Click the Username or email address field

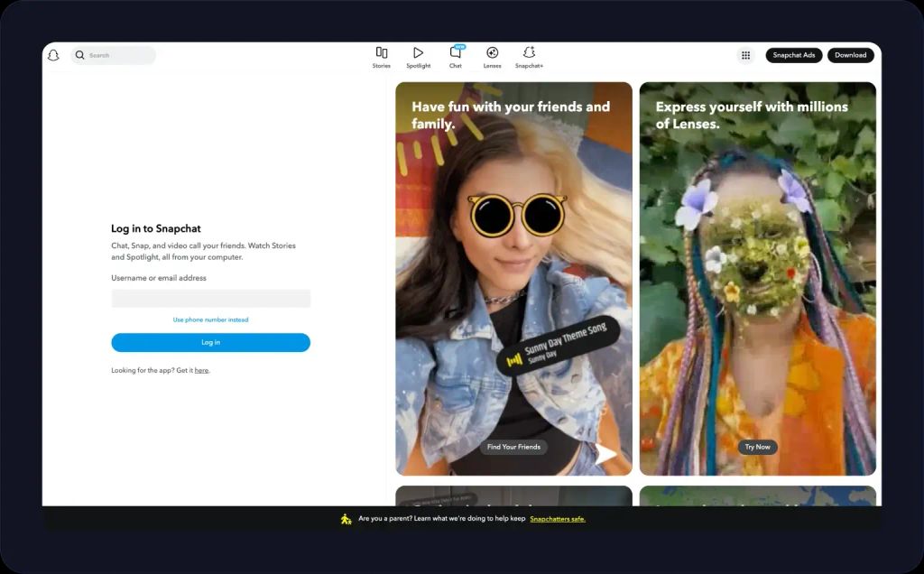click(x=210, y=299)
